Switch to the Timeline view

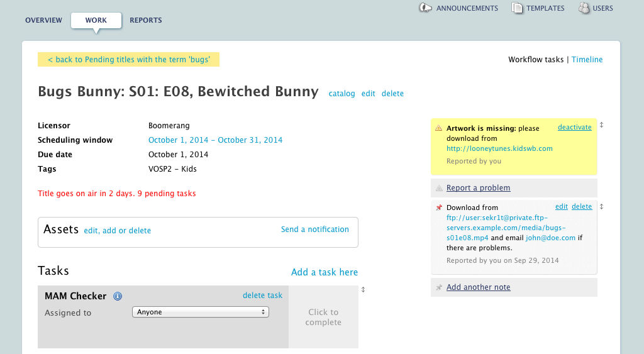(x=587, y=60)
